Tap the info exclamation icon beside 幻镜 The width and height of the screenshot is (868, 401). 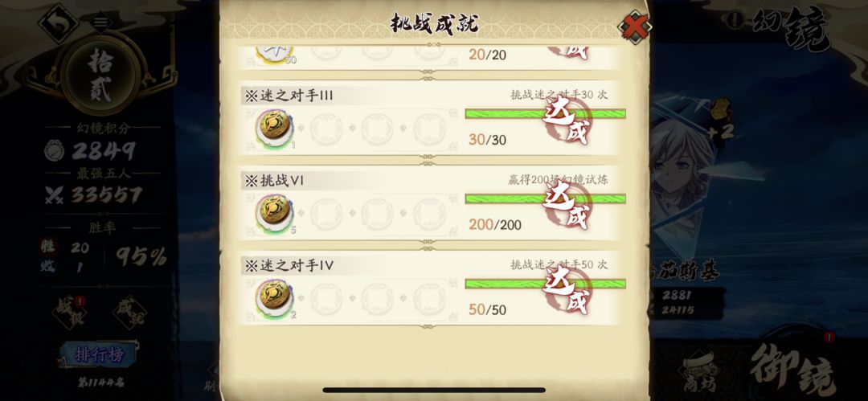(735, 21)
